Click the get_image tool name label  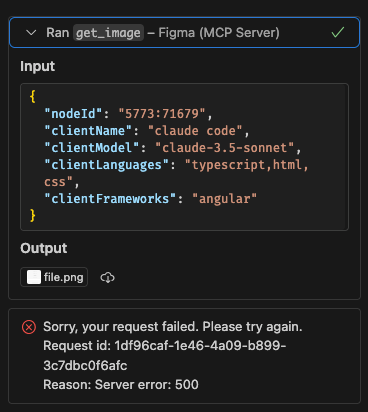tap(108, 33)
